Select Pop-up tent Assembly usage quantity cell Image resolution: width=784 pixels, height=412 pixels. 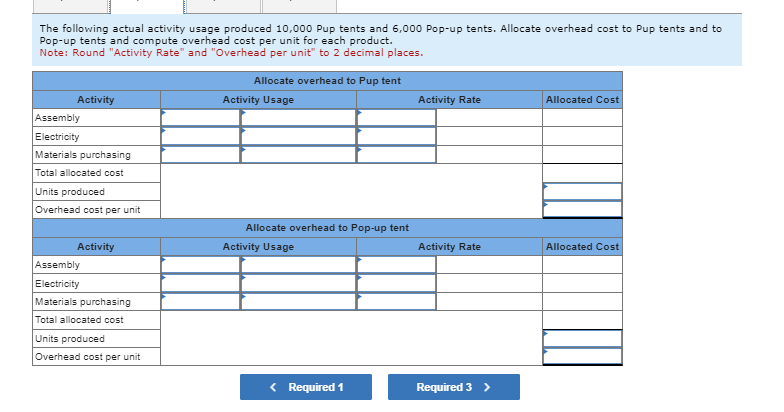[x=200, y=264]
